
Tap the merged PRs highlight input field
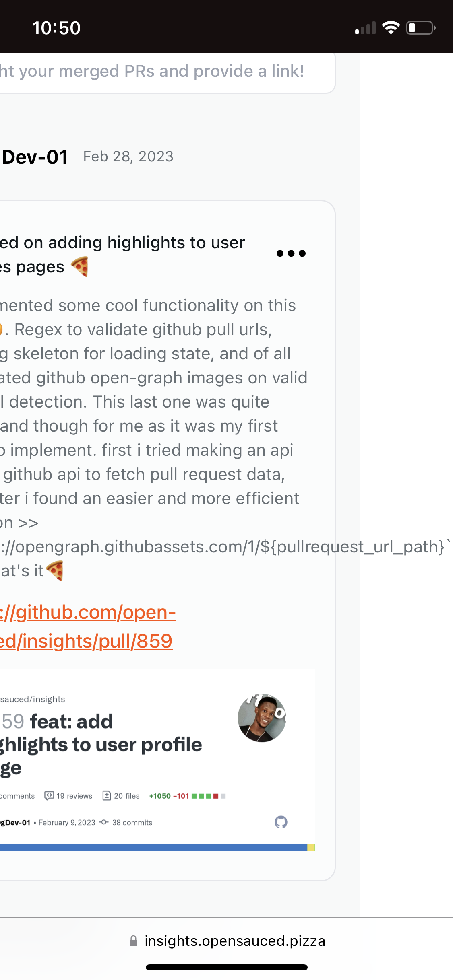[161, 72]
